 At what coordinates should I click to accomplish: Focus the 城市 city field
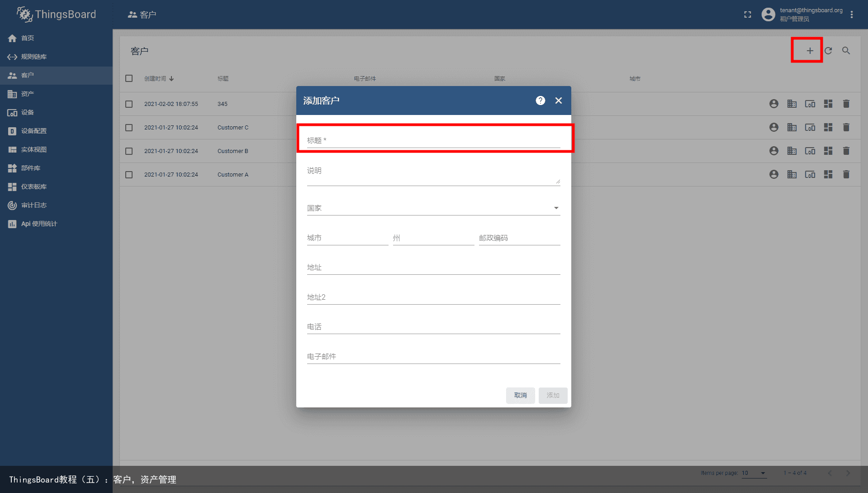[347, 238]
